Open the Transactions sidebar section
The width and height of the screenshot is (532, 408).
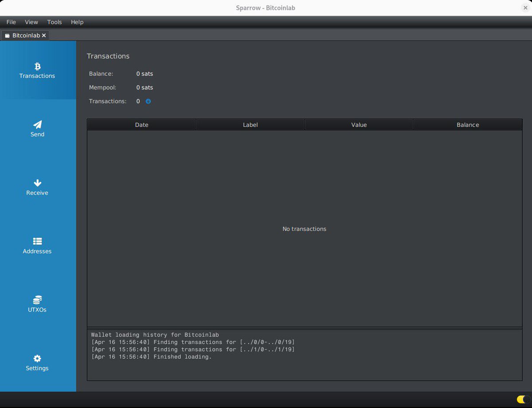click(38, 70)
